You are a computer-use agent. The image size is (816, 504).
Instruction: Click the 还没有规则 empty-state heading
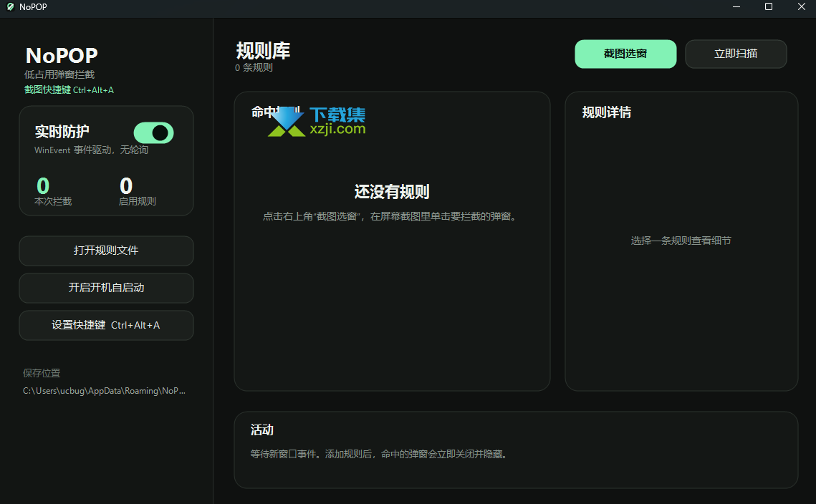(392, 192)
